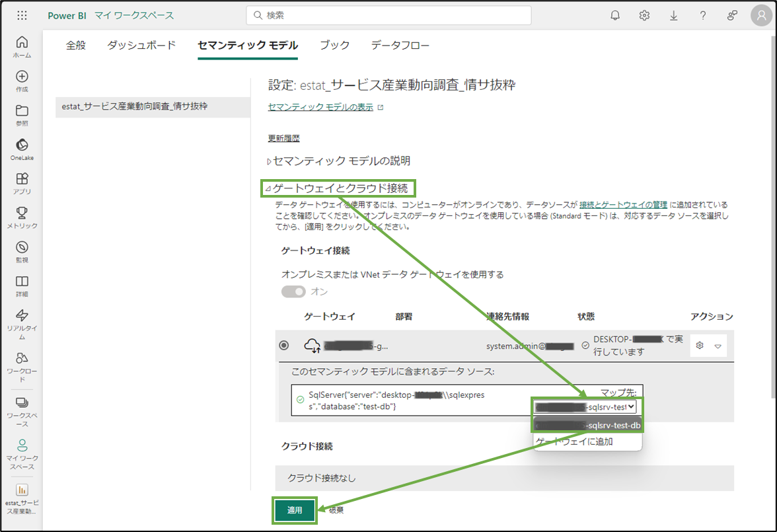The width and height of the screenshot is (777, 532).
Task: Open Create (作成) in sidebar
Action: coord(22,81)
